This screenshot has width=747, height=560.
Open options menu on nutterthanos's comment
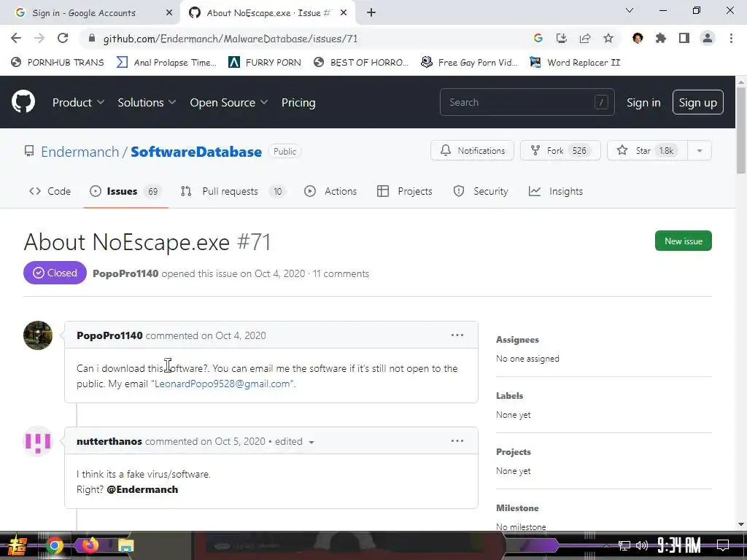(457, 441)
